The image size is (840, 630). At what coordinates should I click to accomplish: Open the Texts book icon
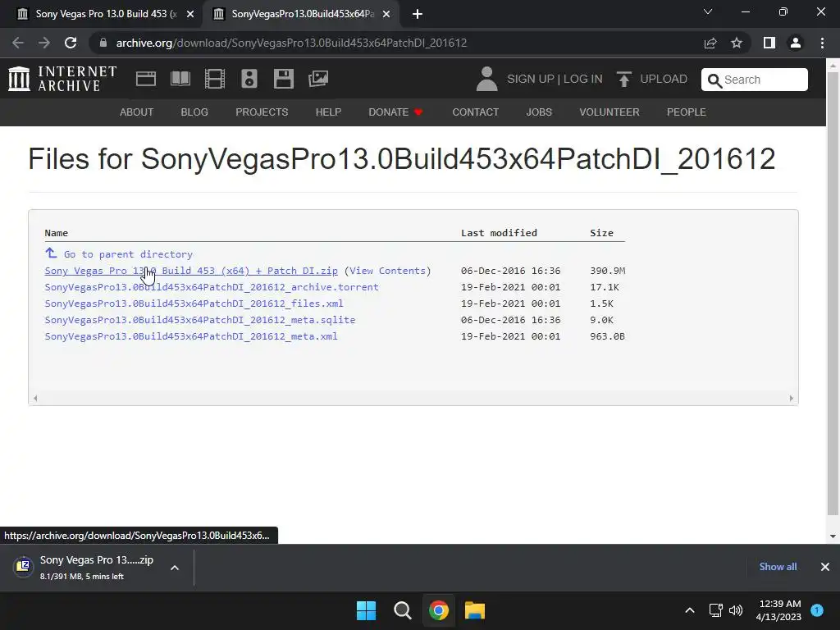[180, 79]
